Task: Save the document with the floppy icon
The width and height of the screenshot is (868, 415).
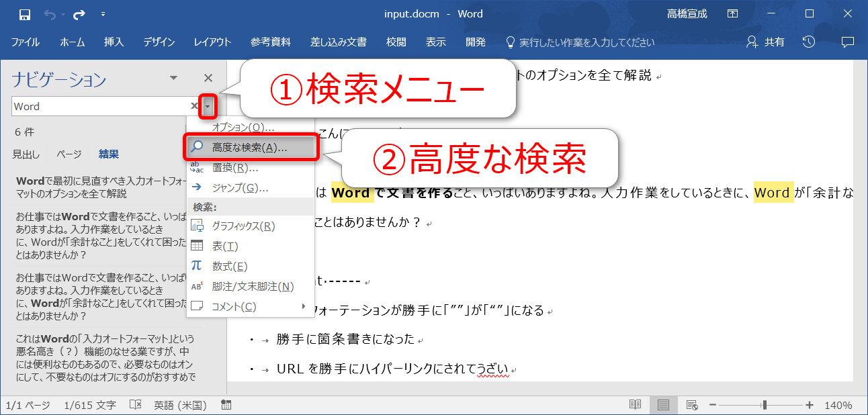Action: pos(24,14)
